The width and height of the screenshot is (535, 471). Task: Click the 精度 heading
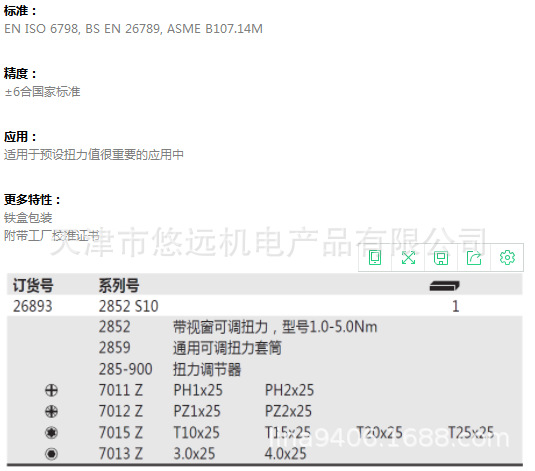(20, 74)
